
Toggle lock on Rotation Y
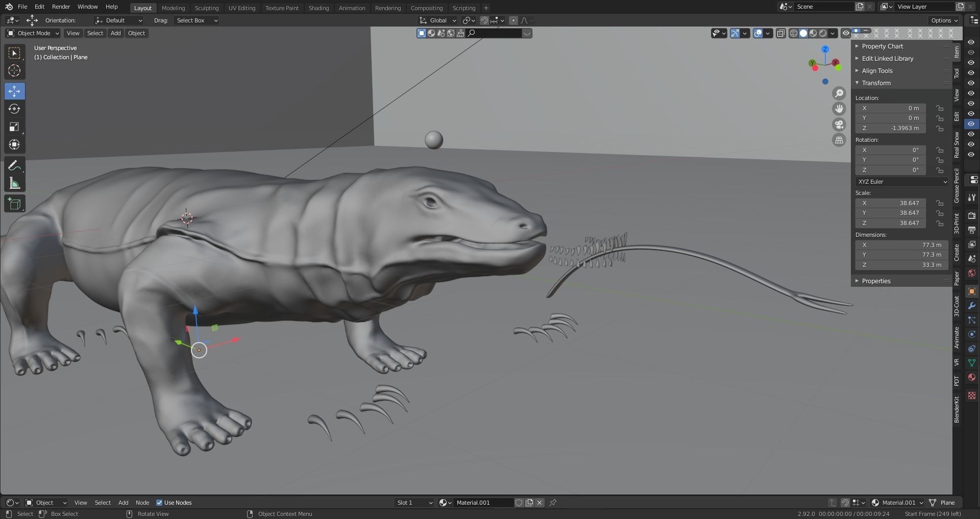940,160
